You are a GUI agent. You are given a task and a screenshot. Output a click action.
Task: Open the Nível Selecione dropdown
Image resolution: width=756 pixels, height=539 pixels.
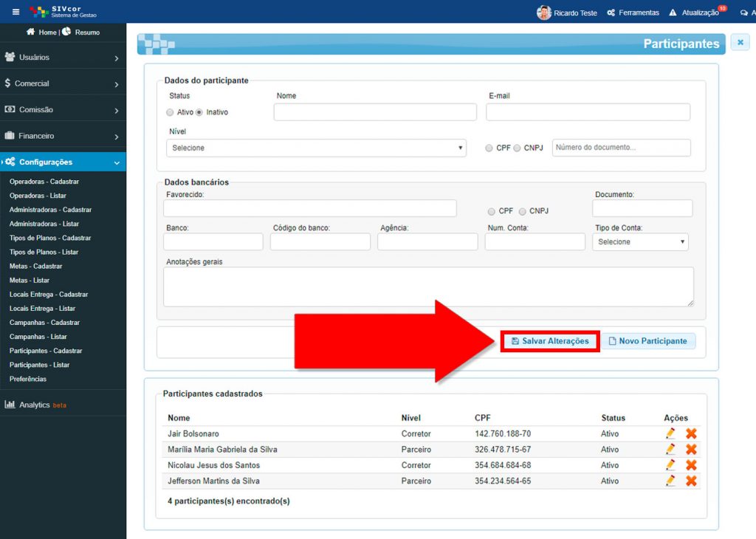tap(316, 148)
